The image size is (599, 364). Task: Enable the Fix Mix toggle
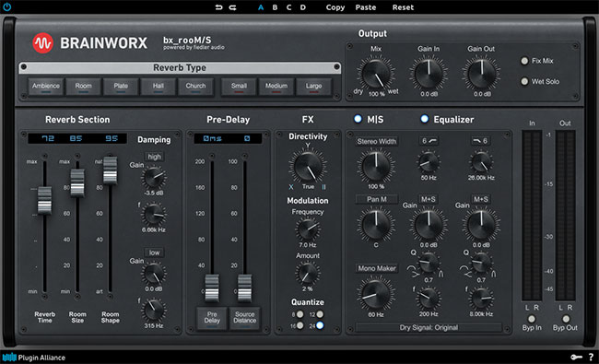tap(524, 61)
